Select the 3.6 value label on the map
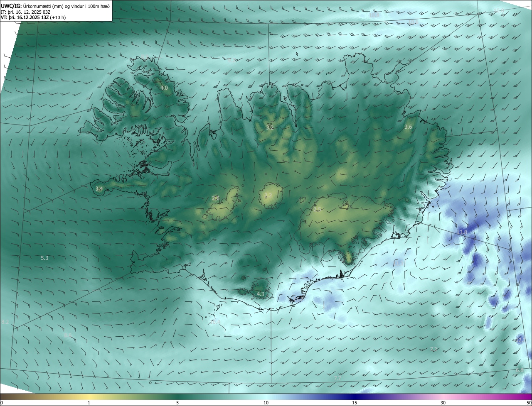This screenshot has width=532, height=406. tap(408, 127)
